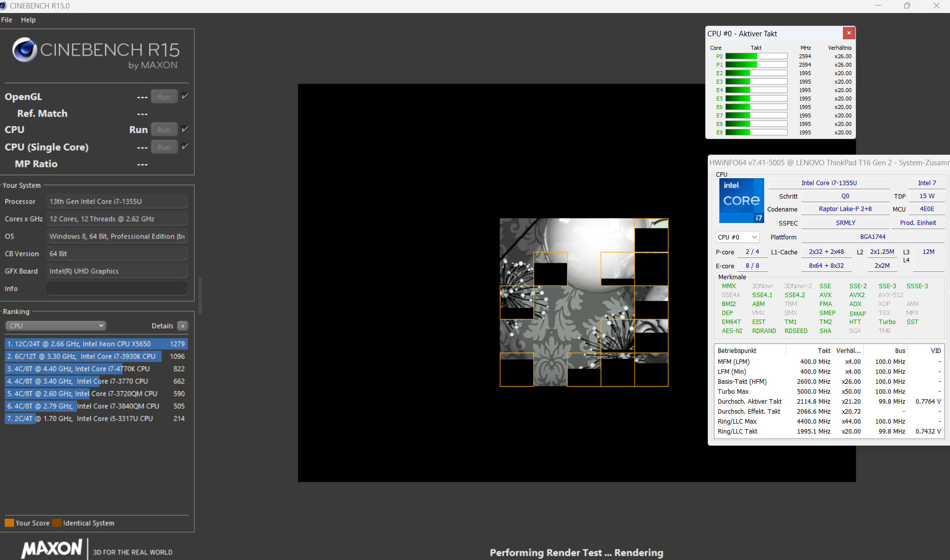Click the Turbo Max row in HWiNFO
The height and width of the screenshot is (560, 950).
point(829,392)
